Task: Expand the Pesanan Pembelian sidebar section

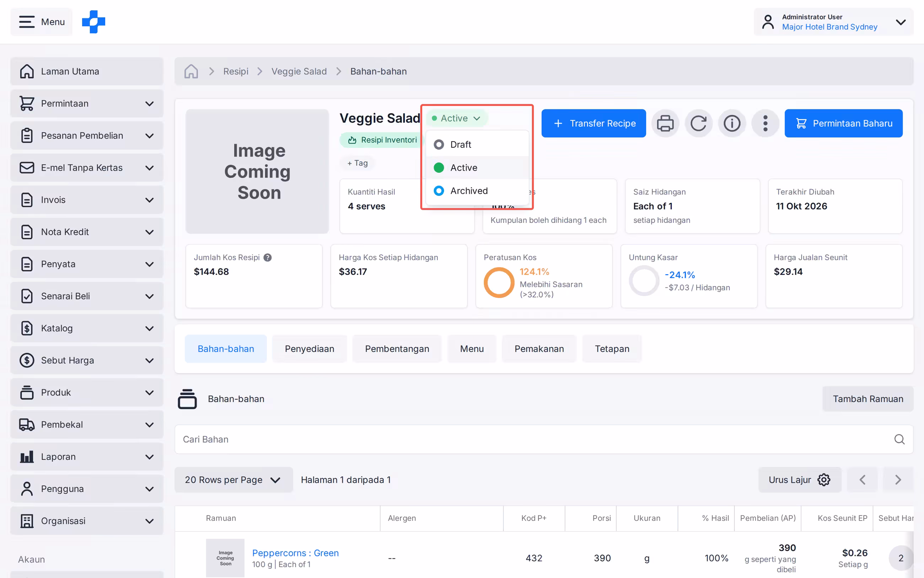Action: 87,136
